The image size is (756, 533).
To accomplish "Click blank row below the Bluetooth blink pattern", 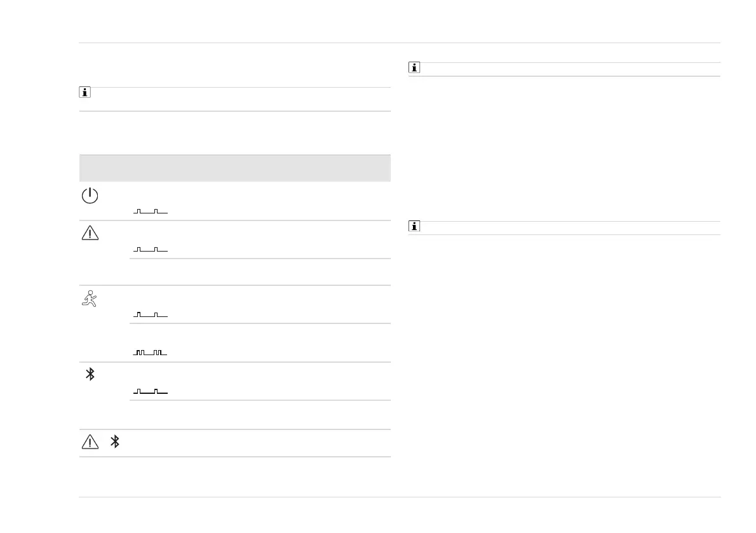I will [259, 414].
